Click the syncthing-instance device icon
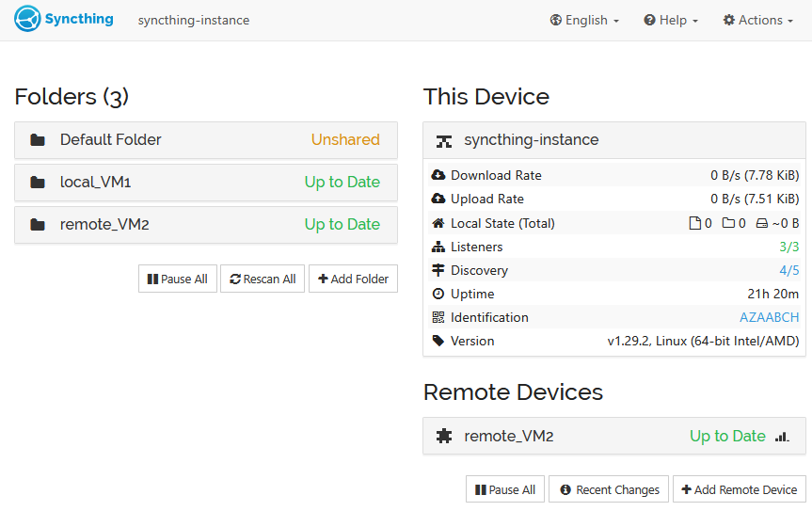Image resolution: width=812 pixels, height=511 pixels. coord(444,141)
